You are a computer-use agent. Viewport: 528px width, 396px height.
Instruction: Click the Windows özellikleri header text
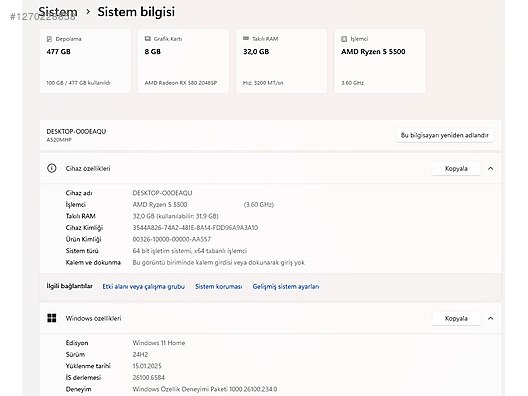tap(93, 318)
